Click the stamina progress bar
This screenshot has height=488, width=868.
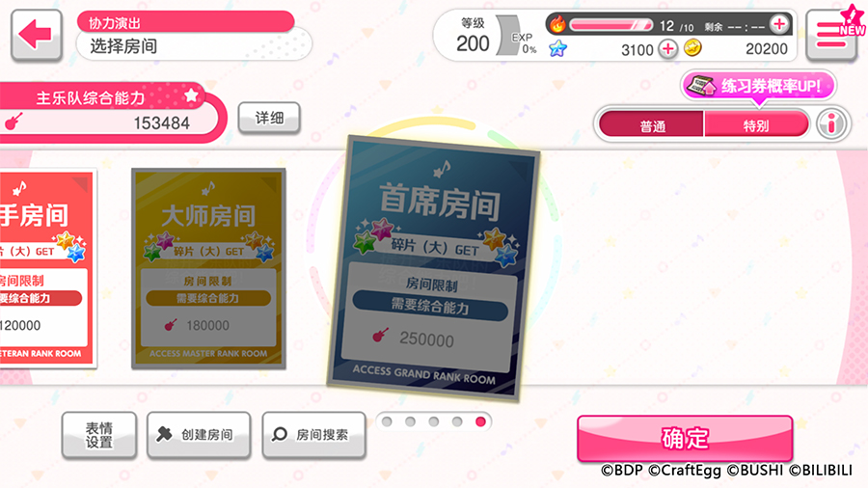point(611,25)
